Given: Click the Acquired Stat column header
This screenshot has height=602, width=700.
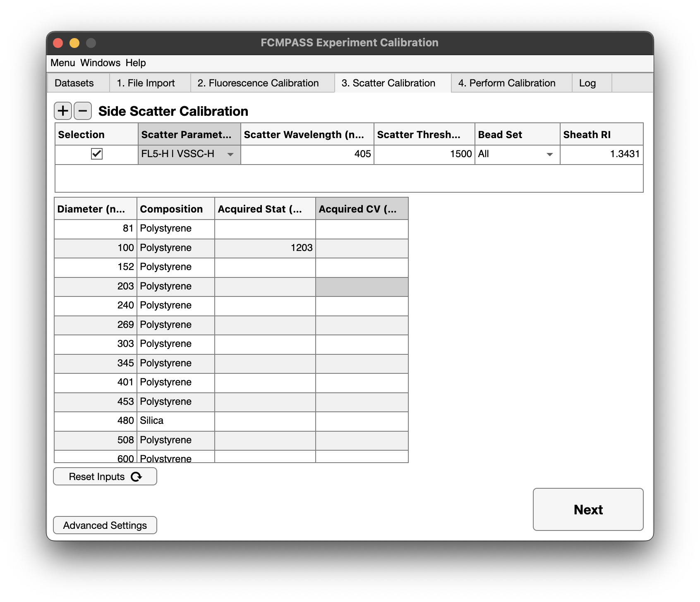Looking at the screenshot, I should click(265, 209).
